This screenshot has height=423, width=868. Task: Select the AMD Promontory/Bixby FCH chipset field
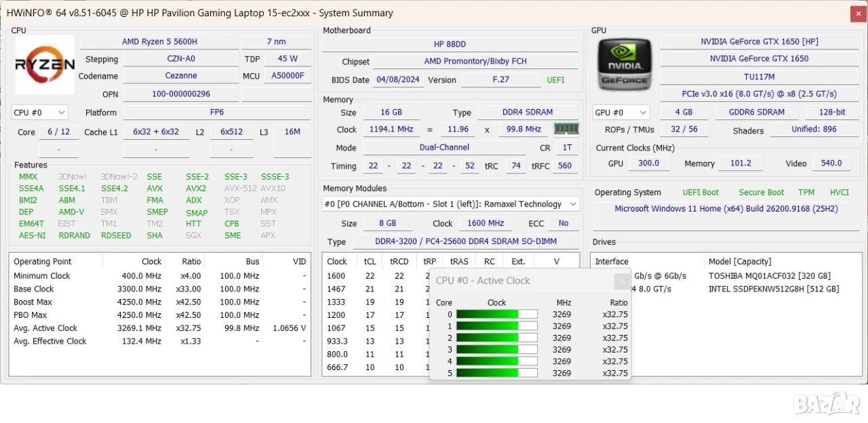[475, 61]
